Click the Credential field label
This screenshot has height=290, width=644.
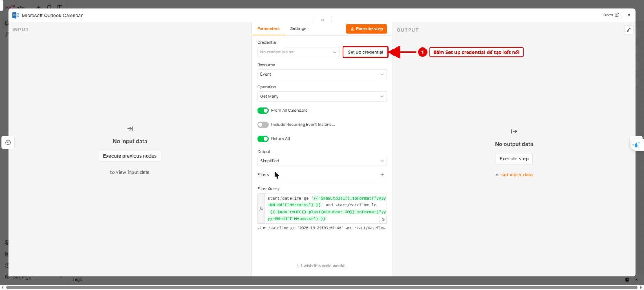pos(267,42)
